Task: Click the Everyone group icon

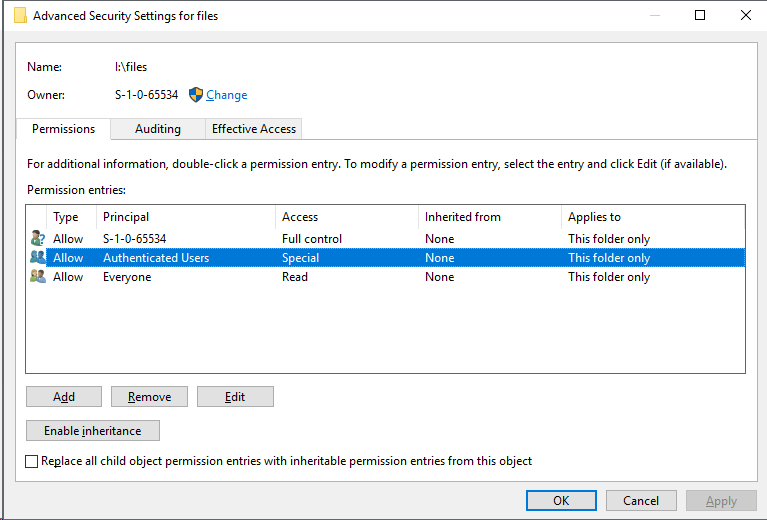Action: tap(38, 277)
